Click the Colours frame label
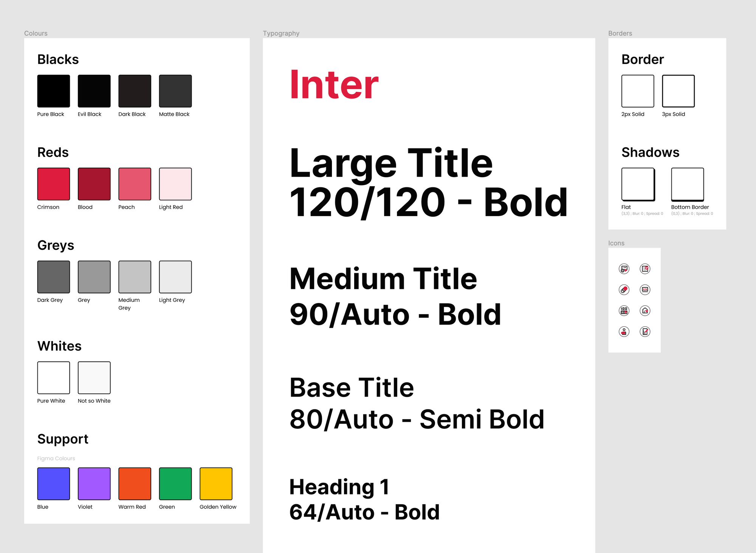This screenshot has height=553, width=756. [x=36, y=33]
